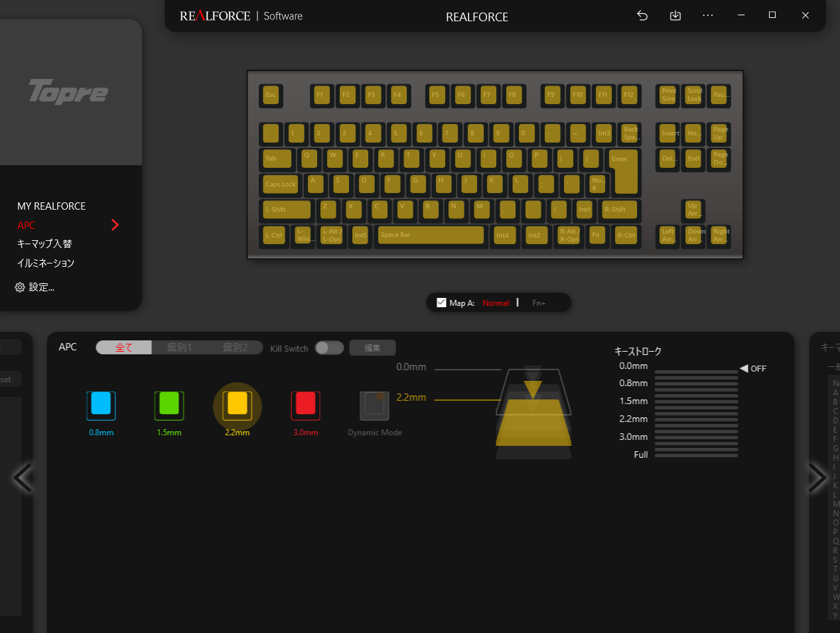The image size is (840, 633).
Task: Expand the APC menu chevron
Action: point(115,225)
